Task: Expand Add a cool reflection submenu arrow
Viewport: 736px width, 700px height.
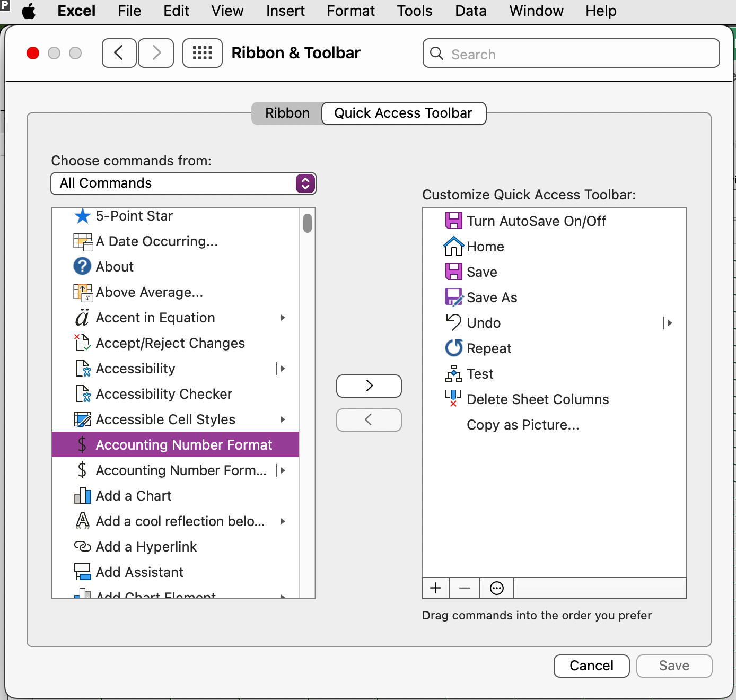Action: (x=283, y=521)
